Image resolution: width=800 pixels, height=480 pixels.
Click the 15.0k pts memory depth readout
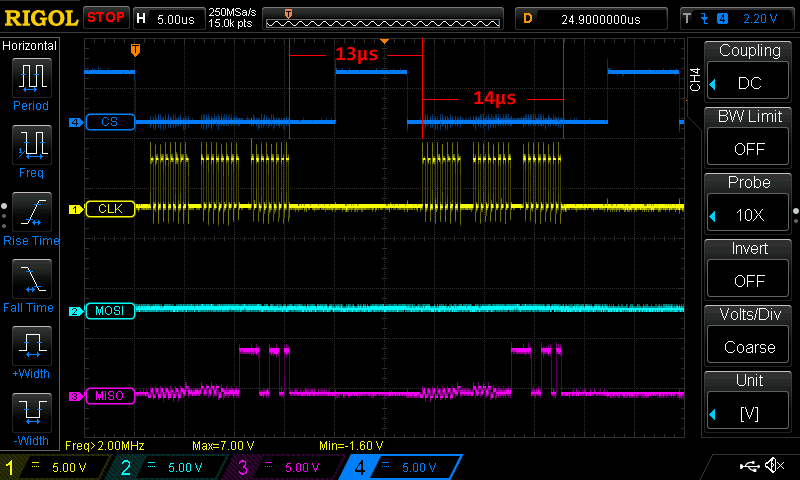231,23
